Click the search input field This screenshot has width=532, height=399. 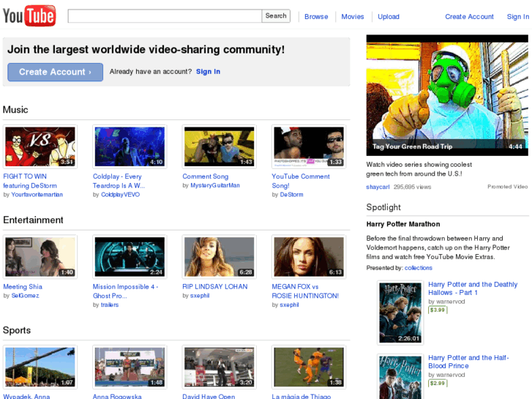point(165,16)
